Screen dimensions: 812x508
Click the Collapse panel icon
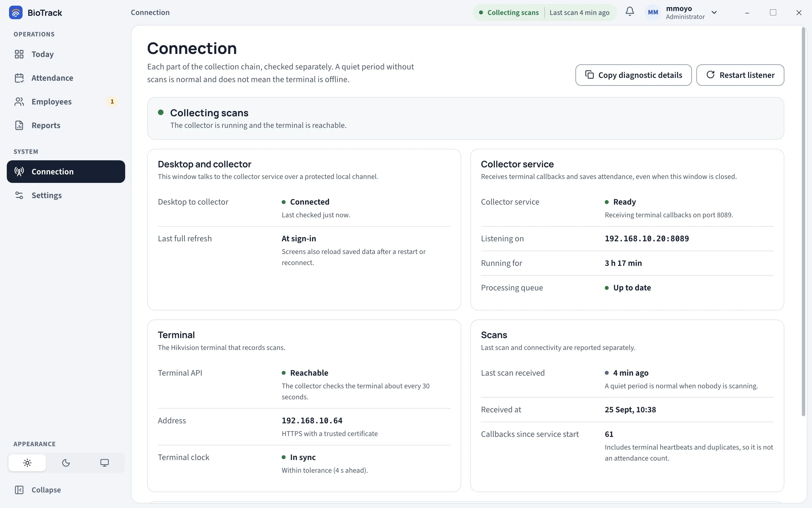pos(19,490)
